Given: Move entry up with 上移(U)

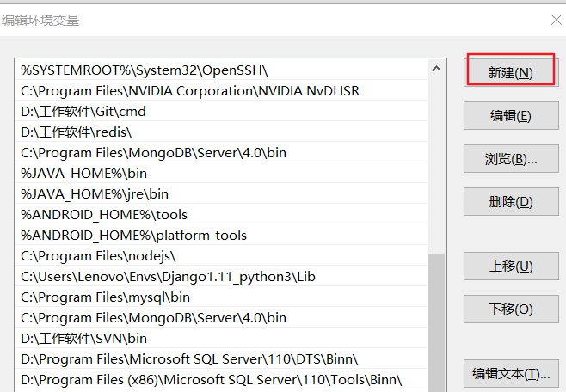Looking at the screenshot, I should 511,266.
